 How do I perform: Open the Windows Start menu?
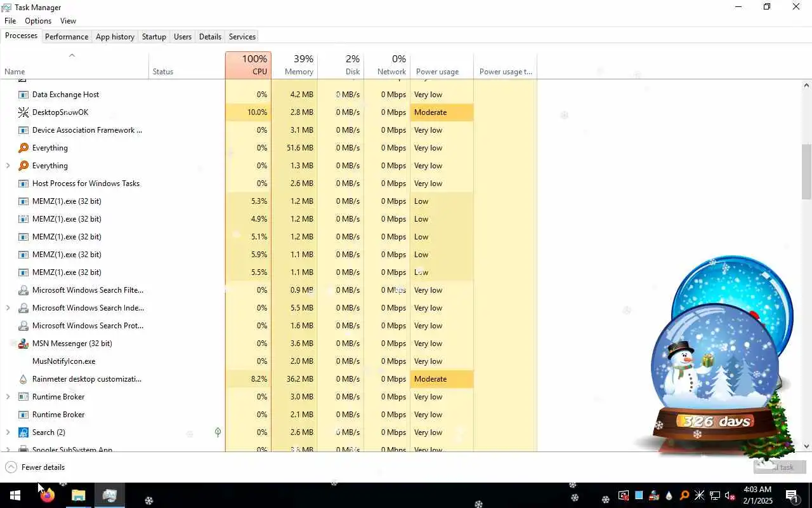pyautogui.click(x=15, y=495)
